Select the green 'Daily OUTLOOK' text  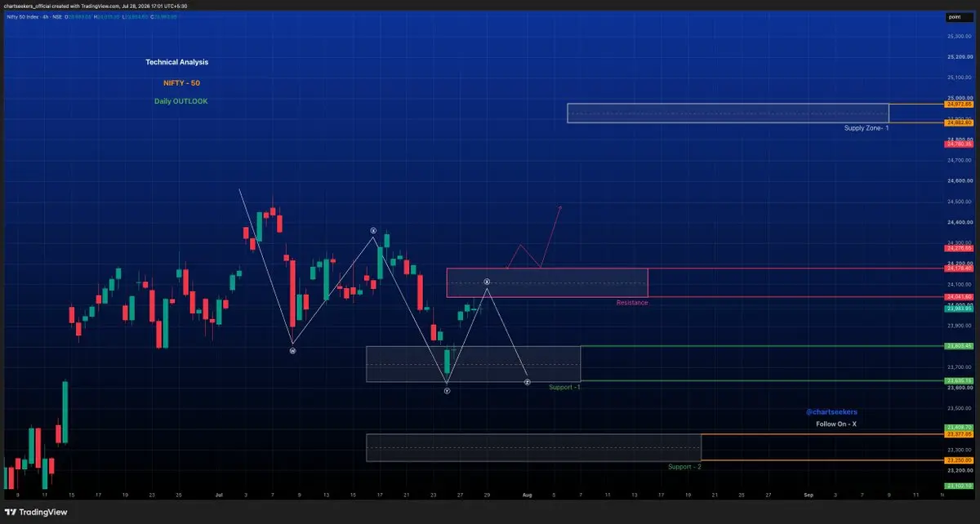click(181, 101)
